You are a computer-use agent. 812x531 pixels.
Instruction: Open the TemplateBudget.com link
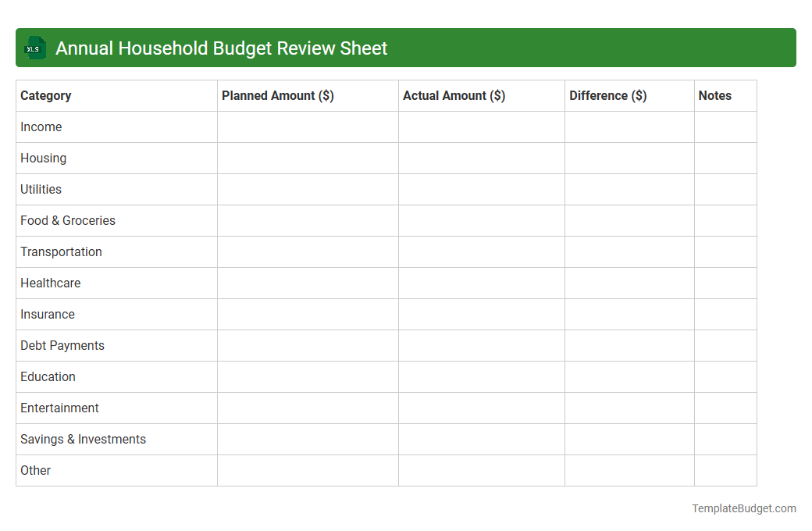click(x=743, y=508)
